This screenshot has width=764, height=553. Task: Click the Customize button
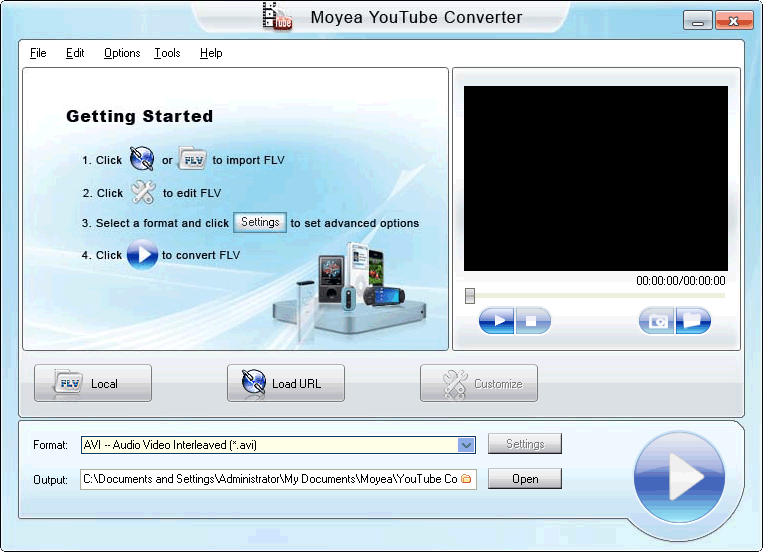click(x=479, y=383)
